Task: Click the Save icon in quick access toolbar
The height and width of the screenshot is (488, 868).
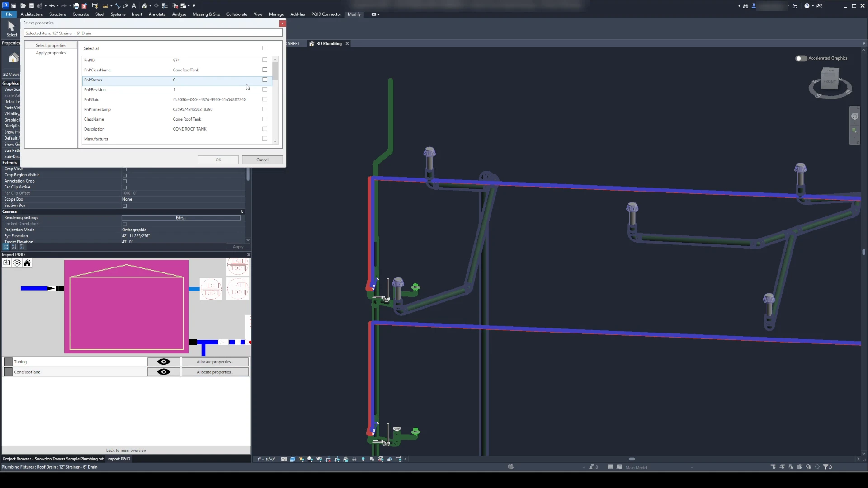Action: pyautogui.click(x=31, y=6)
